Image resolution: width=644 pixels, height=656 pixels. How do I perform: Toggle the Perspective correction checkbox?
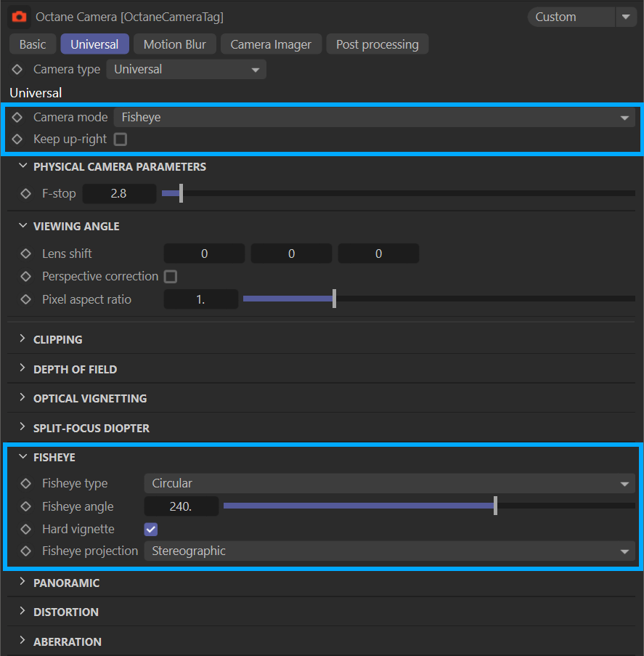[171, 277]
